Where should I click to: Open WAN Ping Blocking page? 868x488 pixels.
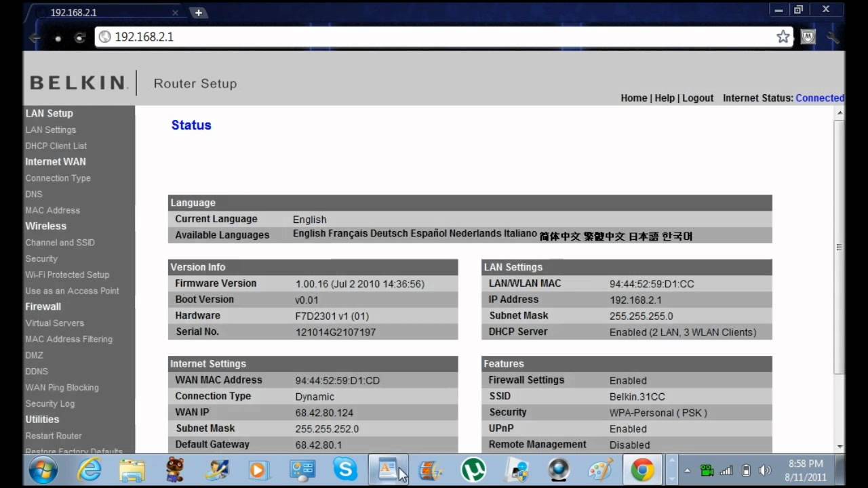(62, 388)
